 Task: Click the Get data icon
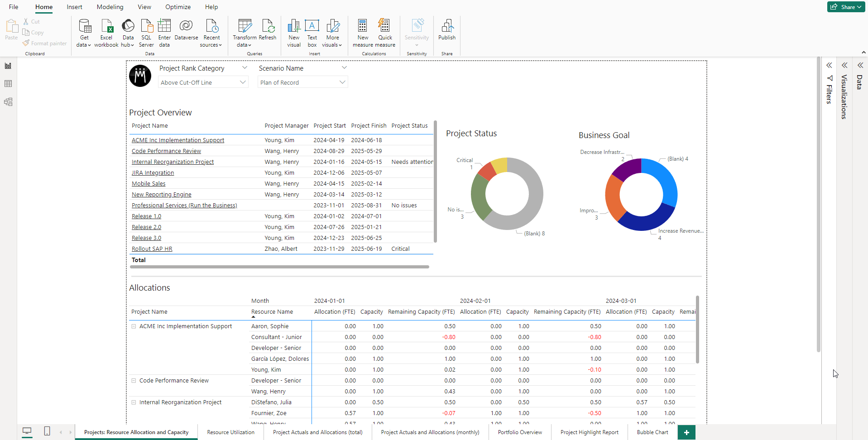pos(84,26)
